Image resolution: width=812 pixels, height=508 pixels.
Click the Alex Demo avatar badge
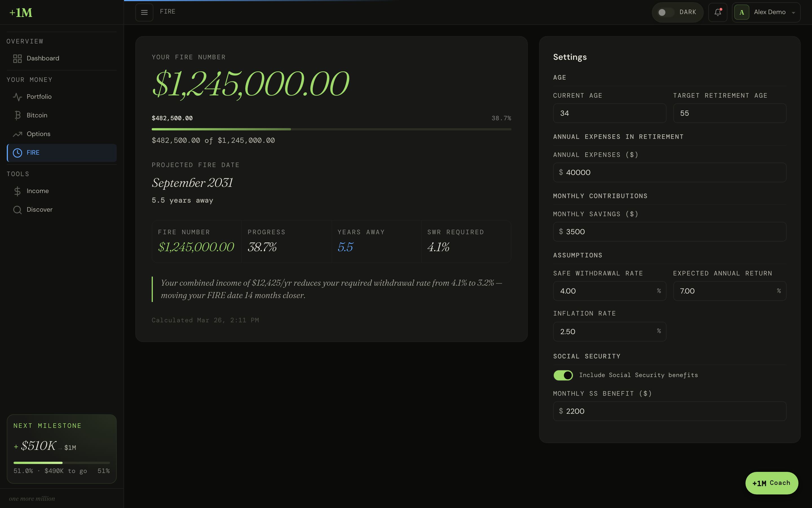(x=742, y=12)
